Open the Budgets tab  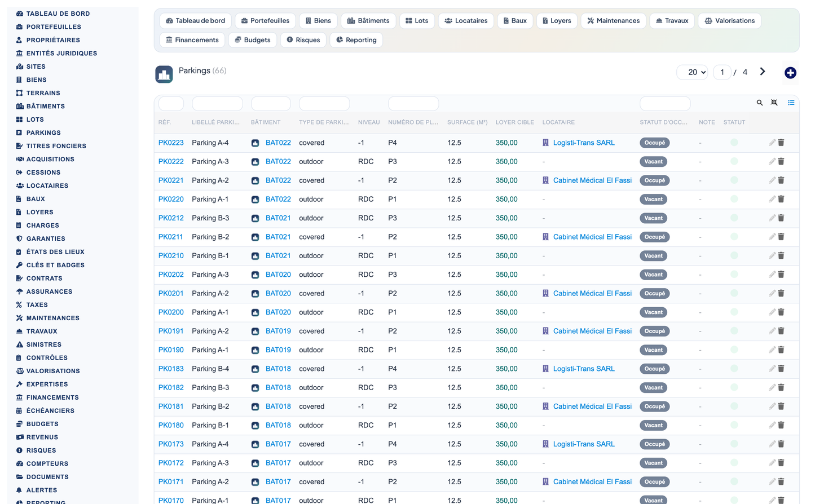click(253, 40)
